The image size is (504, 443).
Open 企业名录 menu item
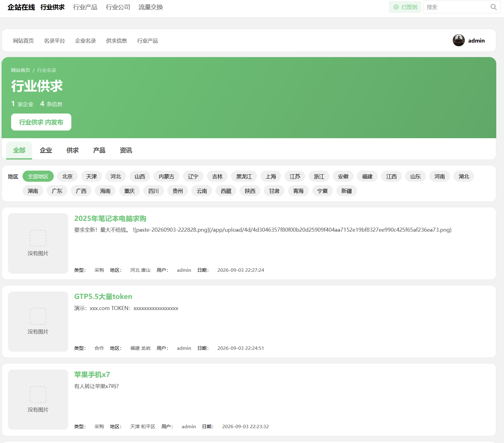[86, 41]
